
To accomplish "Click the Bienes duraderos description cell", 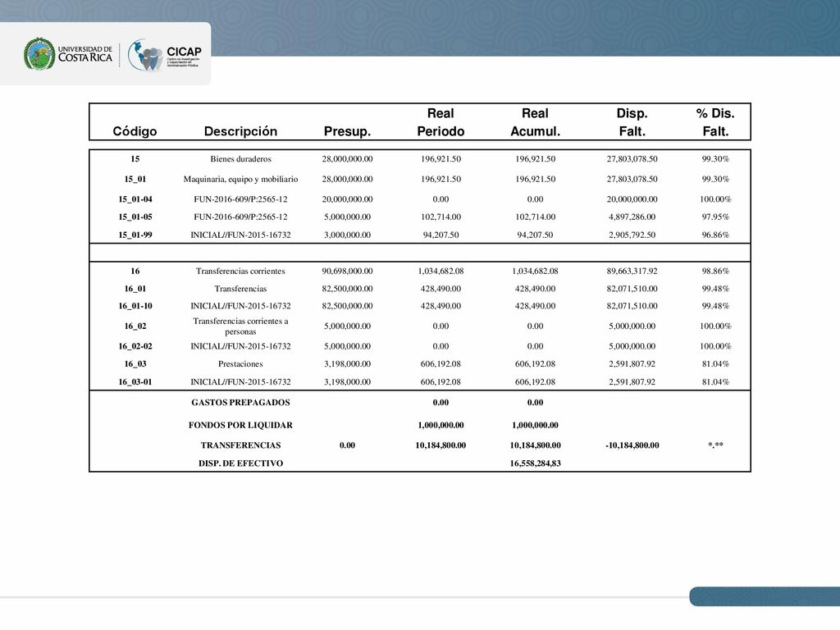I will 240,159.
